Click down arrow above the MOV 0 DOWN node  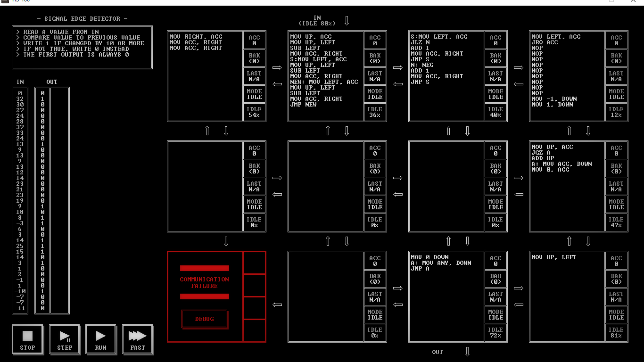click(x=467, y=241)
